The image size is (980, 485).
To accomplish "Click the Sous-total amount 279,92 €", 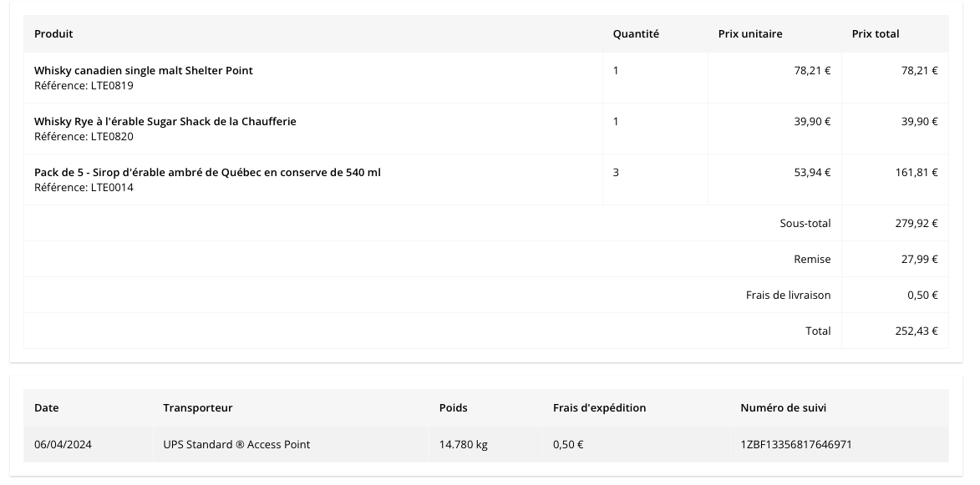I will click(x=917, y=224).
